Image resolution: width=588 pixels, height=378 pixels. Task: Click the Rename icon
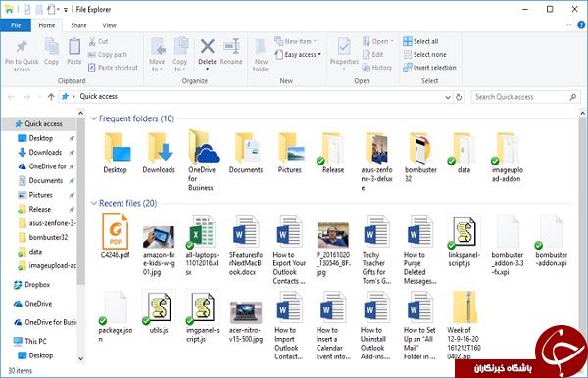tap(231, 46)
